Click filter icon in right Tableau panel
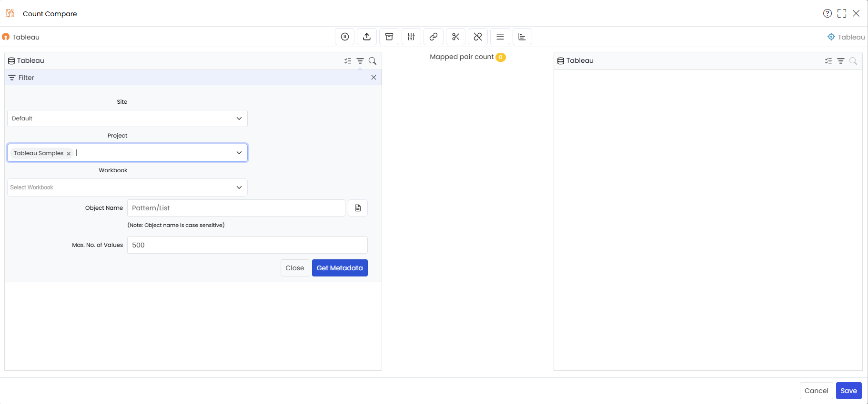This screenshot has width=868, height=404. point(841,61)
